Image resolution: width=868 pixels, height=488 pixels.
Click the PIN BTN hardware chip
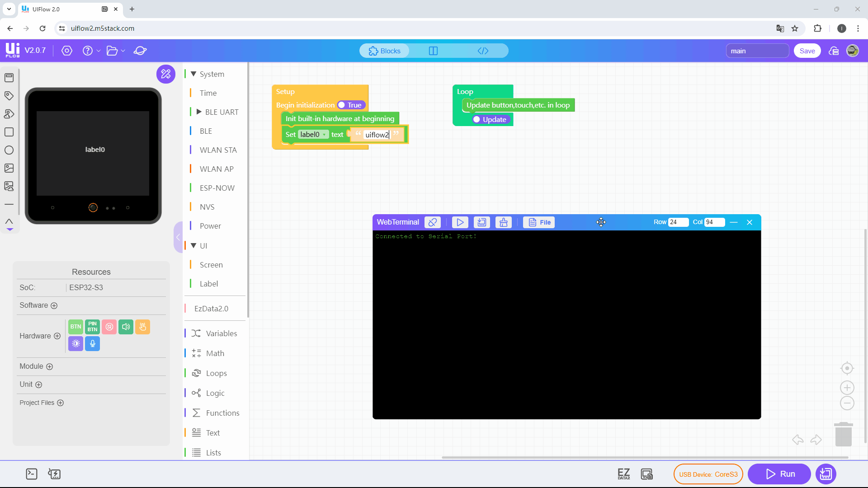[92, 327]
